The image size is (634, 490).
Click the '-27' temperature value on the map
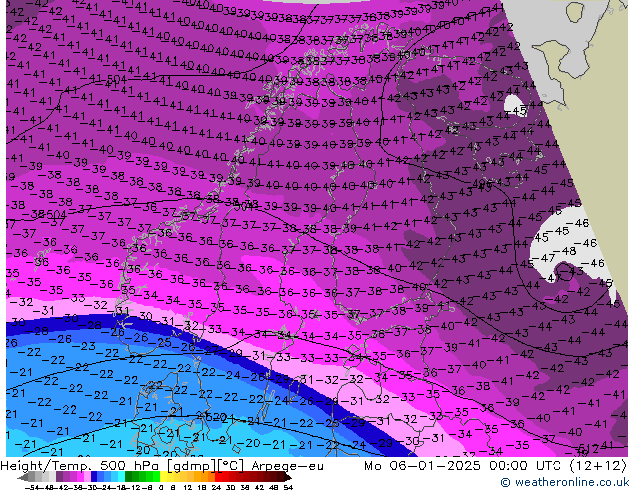[x=209, y=350]
